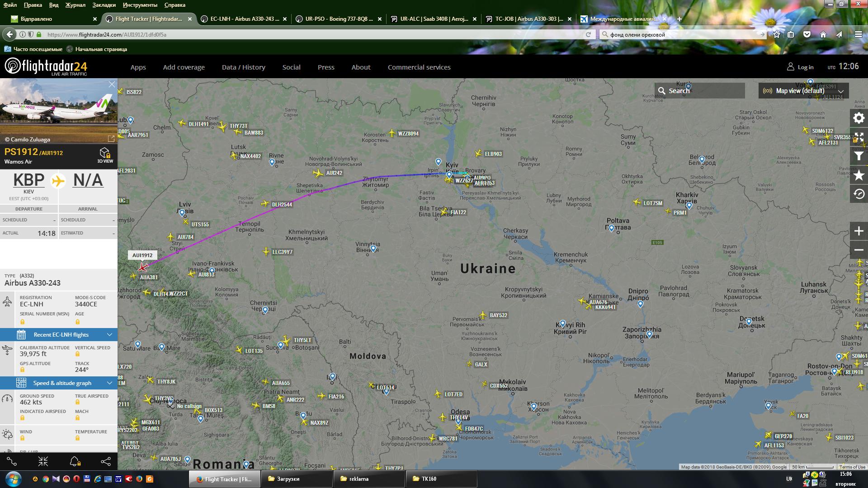868x488 pixels.
Task: Click the Log in link
Action: click(x=805, y=67)
